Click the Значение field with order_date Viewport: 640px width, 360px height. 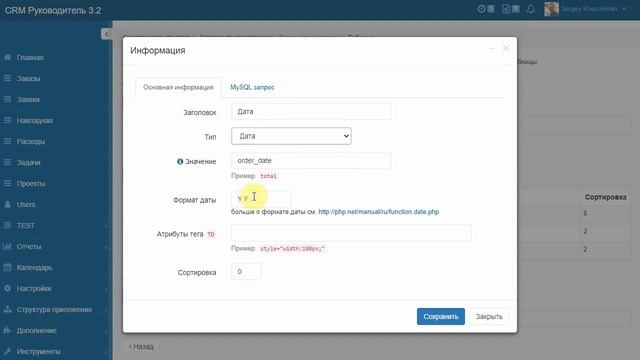pyautogui.click(x=311, y=160)
